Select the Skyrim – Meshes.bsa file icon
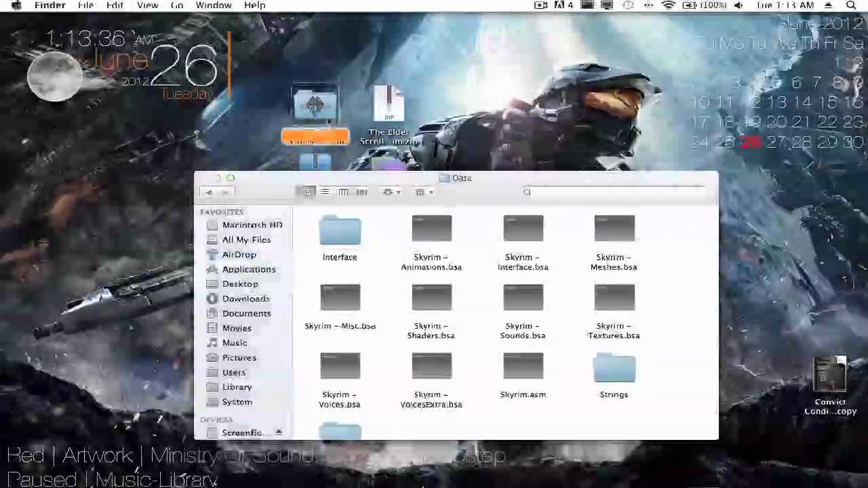This screenshot has width=868, height=488. point(614,228)
